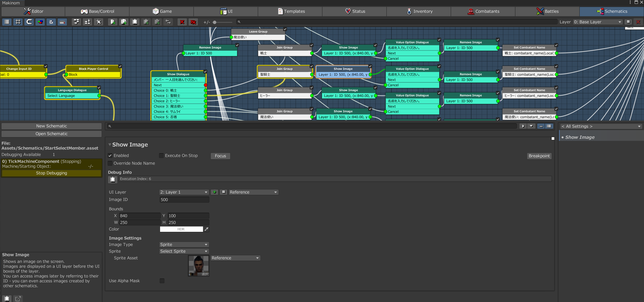Click the single red X remove node icon
Screen dimensions: 644x302
click(x=182, y=22)
